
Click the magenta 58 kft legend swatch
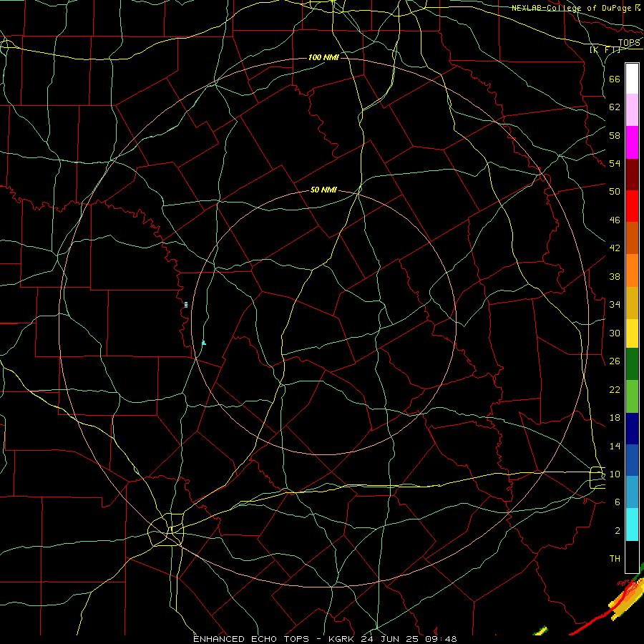[632, 142]
